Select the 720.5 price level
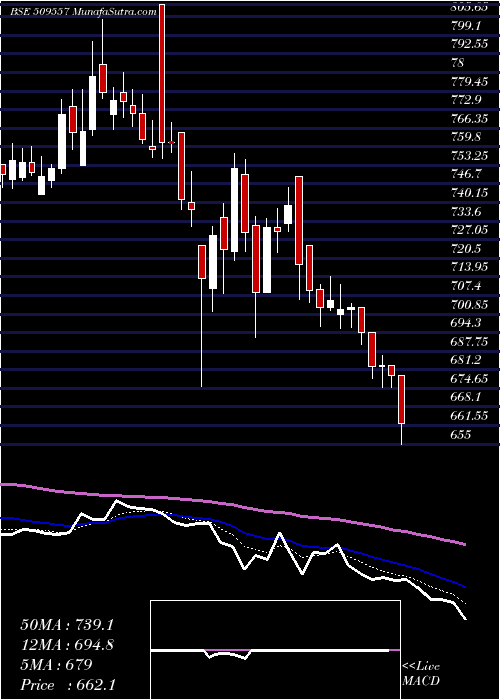The image size is (500, 700). point(467,249)
